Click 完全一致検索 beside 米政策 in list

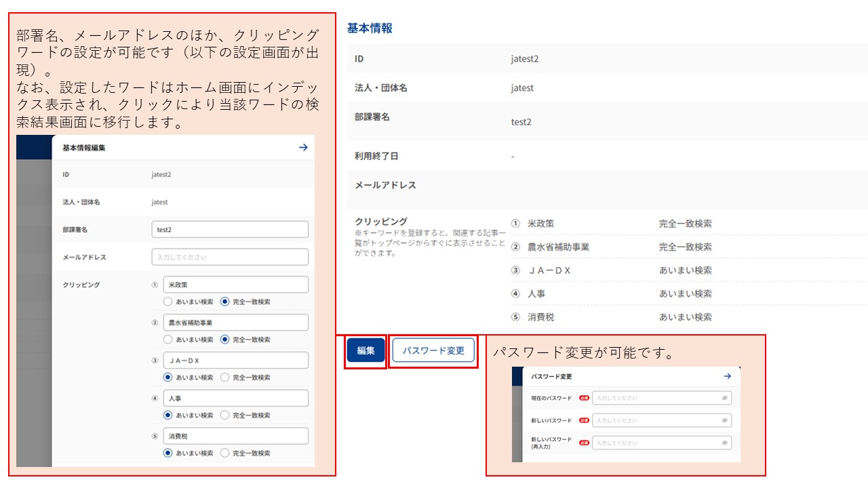[685, 224]
